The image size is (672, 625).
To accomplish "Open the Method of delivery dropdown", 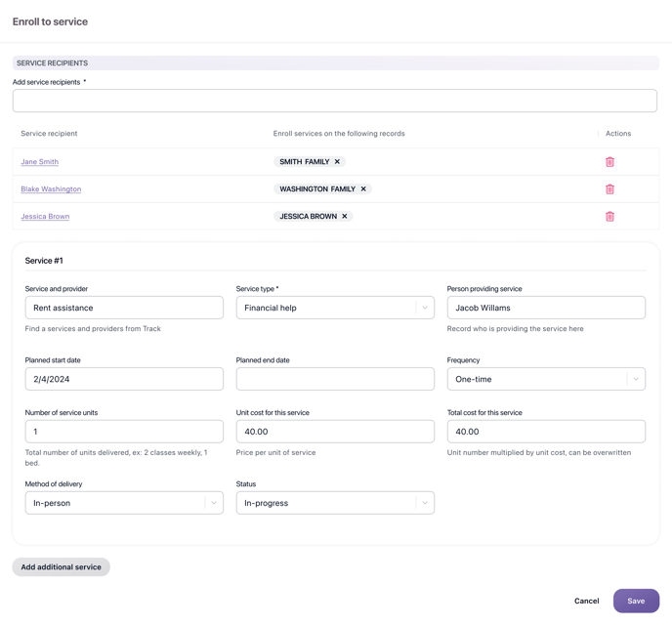I will point(213,503).
